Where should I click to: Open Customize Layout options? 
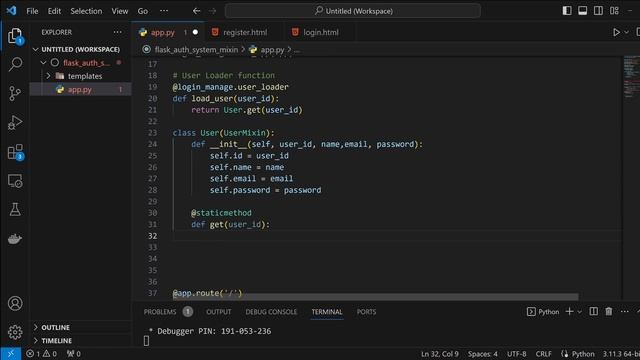point(614,11)
